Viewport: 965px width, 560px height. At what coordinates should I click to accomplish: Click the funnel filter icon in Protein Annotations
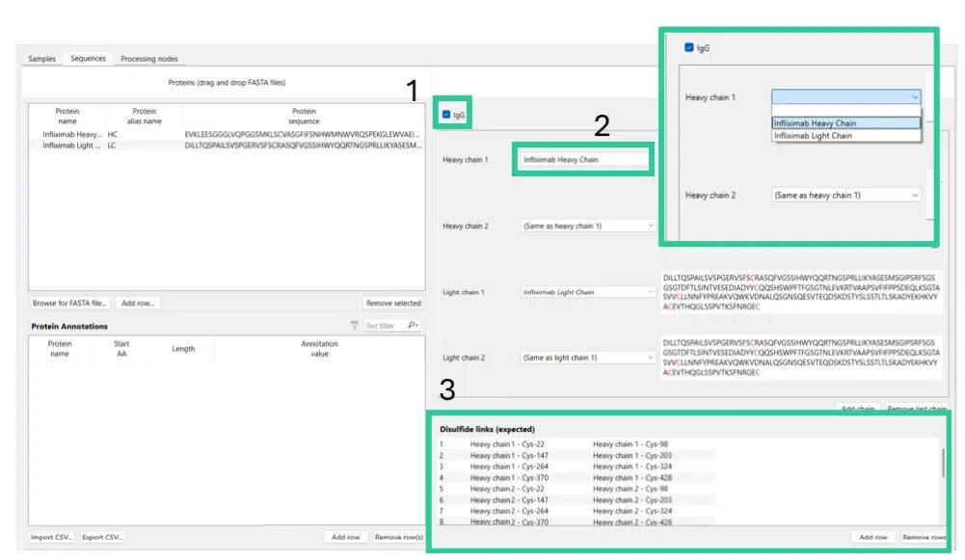[354, 326]
